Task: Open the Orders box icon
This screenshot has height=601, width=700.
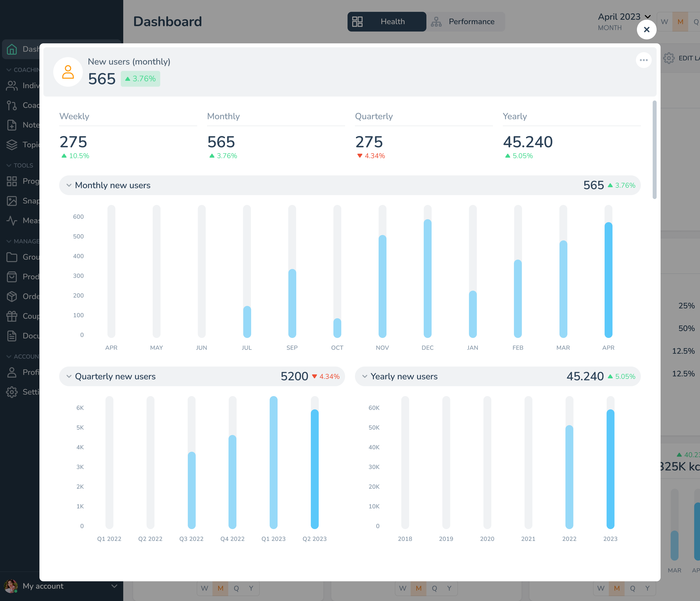Action: pos(12,297)
